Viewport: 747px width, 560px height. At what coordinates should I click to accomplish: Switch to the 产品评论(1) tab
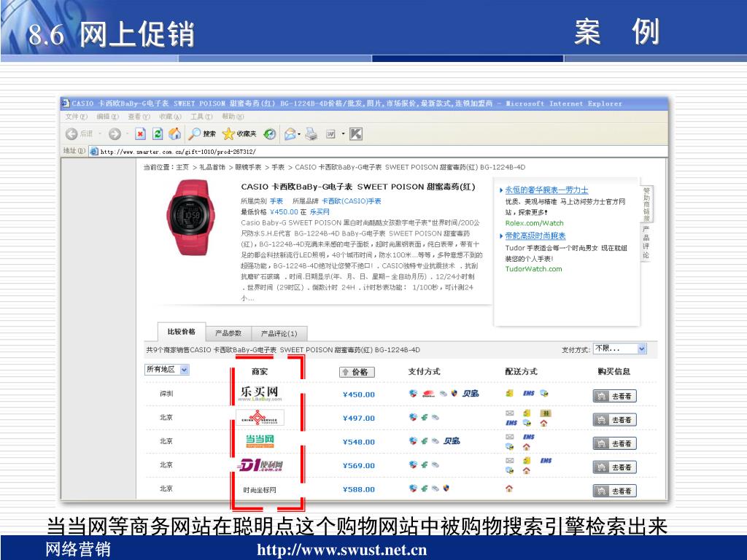point(279,333)
